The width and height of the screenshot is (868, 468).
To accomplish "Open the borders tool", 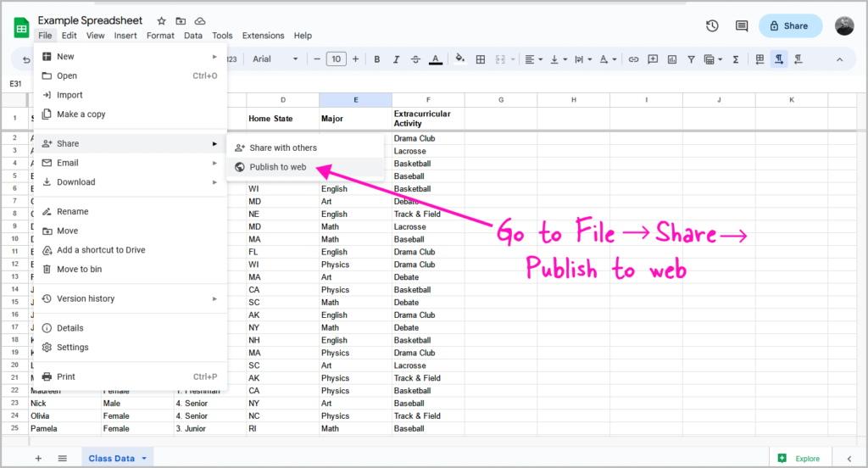I will pos(481,59).
